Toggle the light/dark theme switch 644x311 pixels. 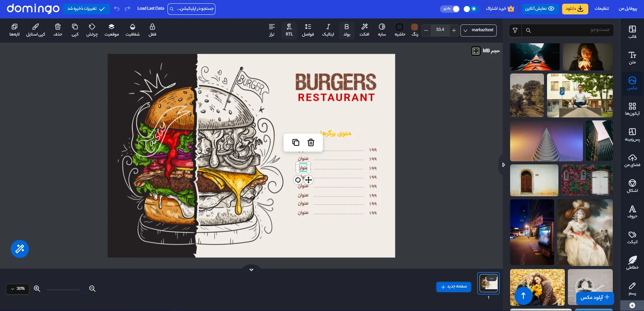[x=470, y=9]
